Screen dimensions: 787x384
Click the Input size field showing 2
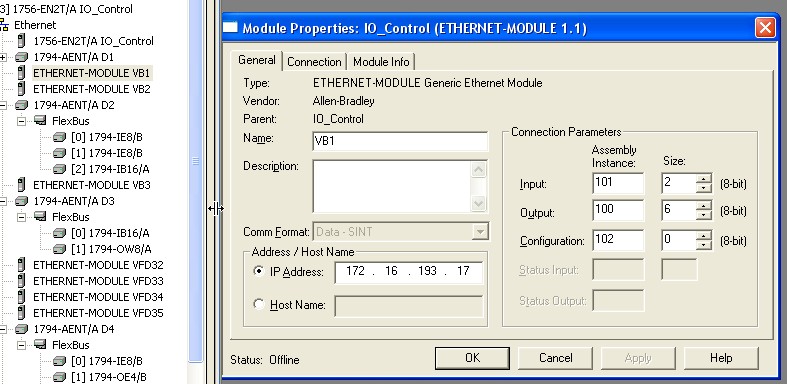click(x=679, y=183)
